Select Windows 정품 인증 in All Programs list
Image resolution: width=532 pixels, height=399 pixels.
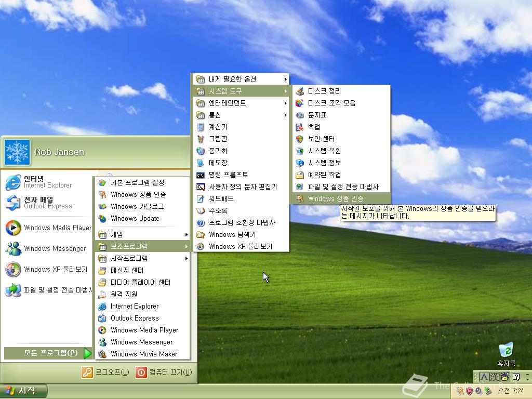coord(142,194)
